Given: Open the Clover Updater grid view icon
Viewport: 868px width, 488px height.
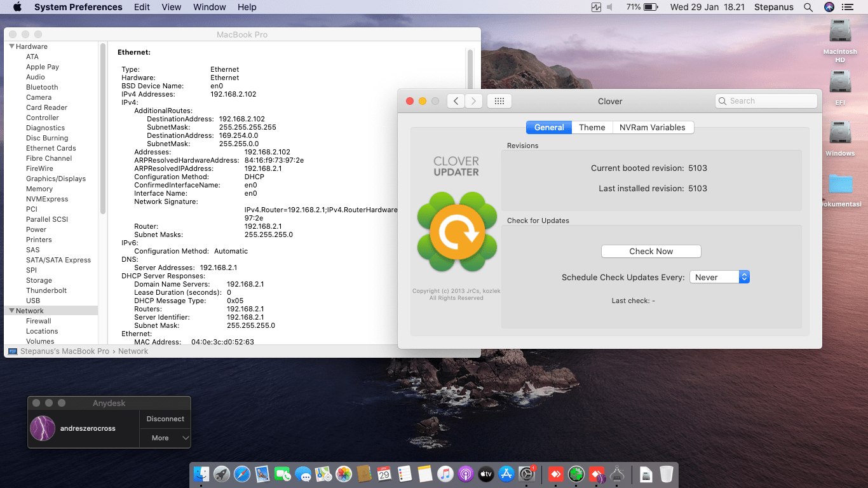Looking at the screenshot, I should coord(499,100).
